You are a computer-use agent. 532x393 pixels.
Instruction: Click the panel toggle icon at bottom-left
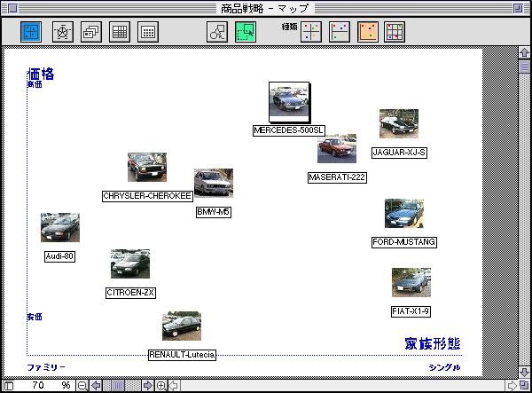[x=8, y=386]
